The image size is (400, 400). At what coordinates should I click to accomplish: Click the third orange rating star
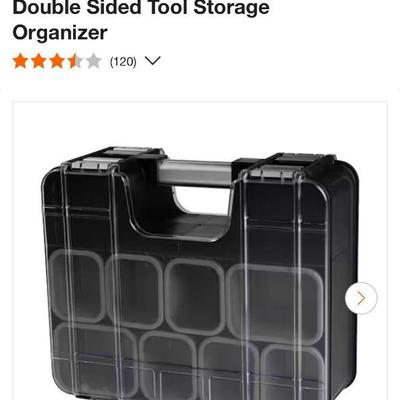point(57,61)
